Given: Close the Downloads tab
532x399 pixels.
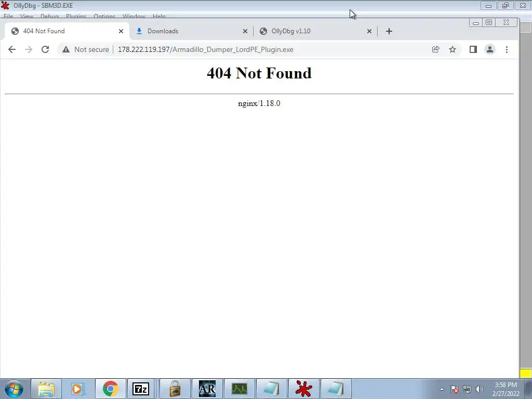Looking at the screenshot, I should coord(245,31).
